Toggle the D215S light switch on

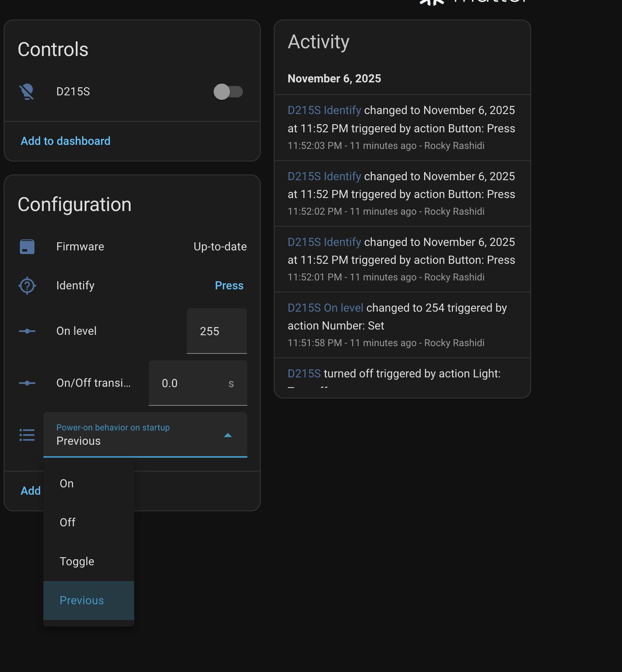pyautogui.click(x=228, y=92)
